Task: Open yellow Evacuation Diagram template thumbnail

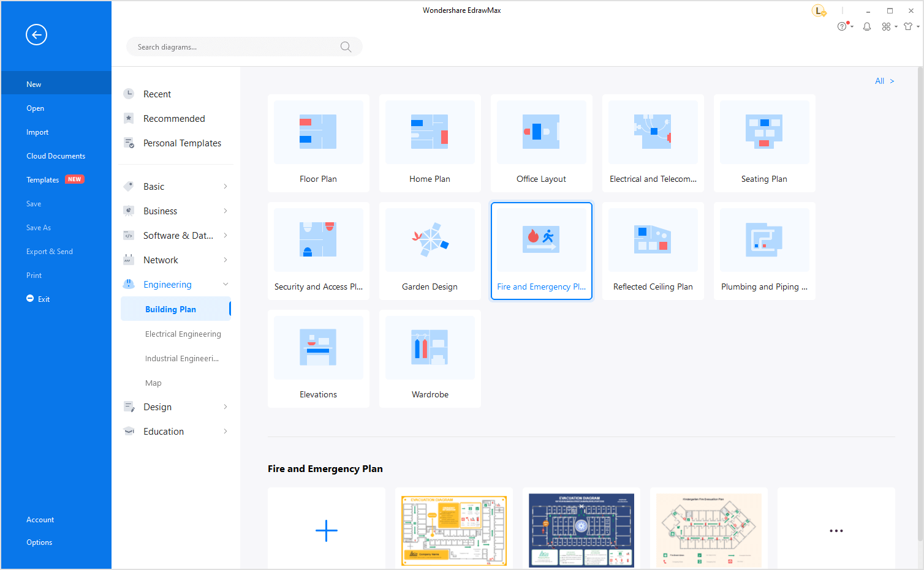Action: pyautogui.click(x=454, y=530)
